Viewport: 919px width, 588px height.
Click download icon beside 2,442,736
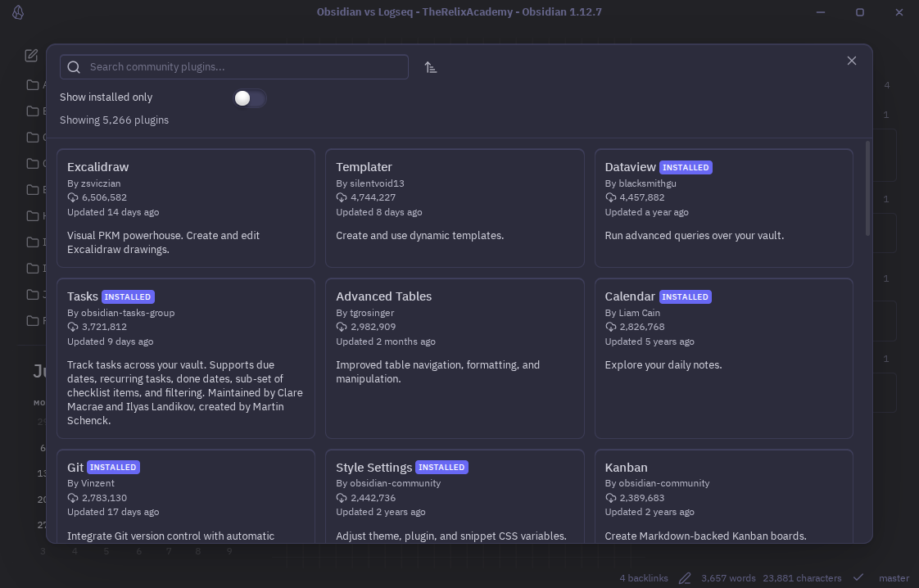pos(342,498)
